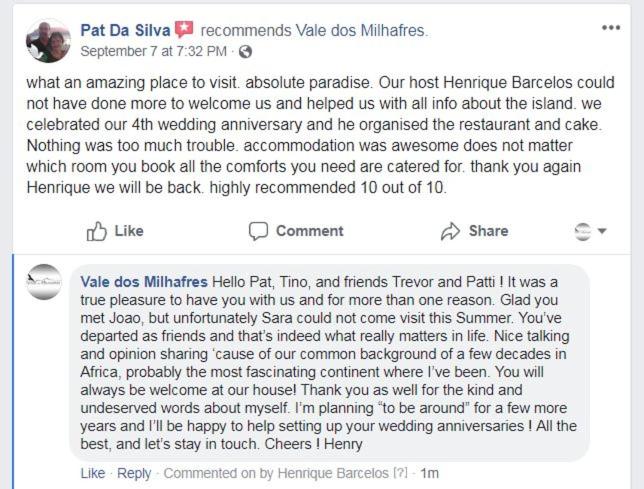Click Vale dos Milhafres commenter name
Viewport: 644px width, 489px height.
tap(144, 282)
